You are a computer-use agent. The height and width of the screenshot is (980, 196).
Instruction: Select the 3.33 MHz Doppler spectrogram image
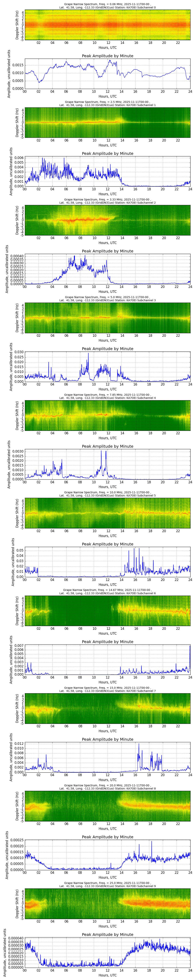[107, 220]
